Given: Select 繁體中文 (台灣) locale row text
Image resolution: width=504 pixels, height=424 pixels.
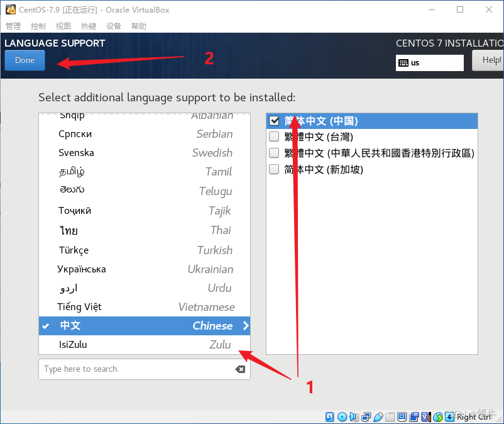Looking at the screenshot, I should click(x=319, y=137).
